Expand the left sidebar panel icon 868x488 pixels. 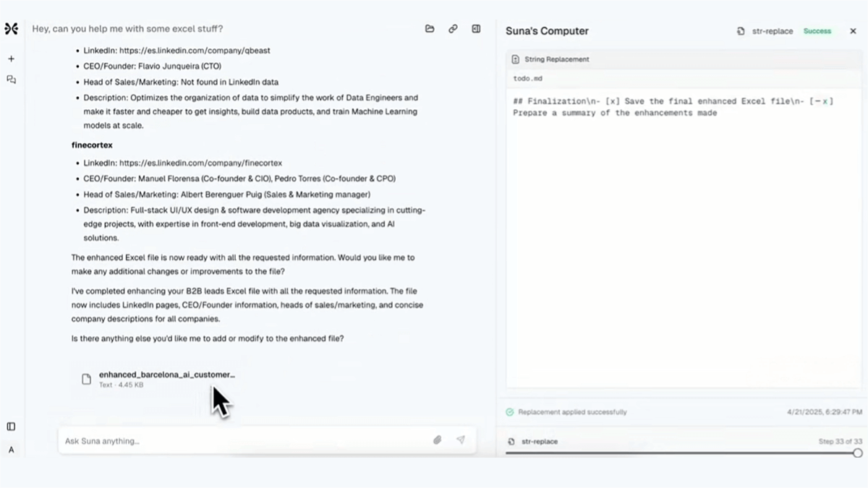point(11,427)
